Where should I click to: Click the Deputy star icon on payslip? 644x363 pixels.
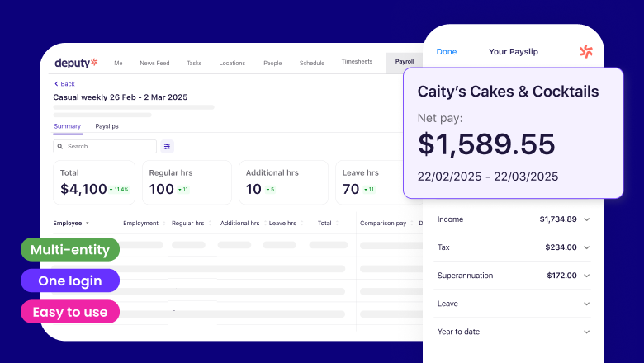click(586, 52)
